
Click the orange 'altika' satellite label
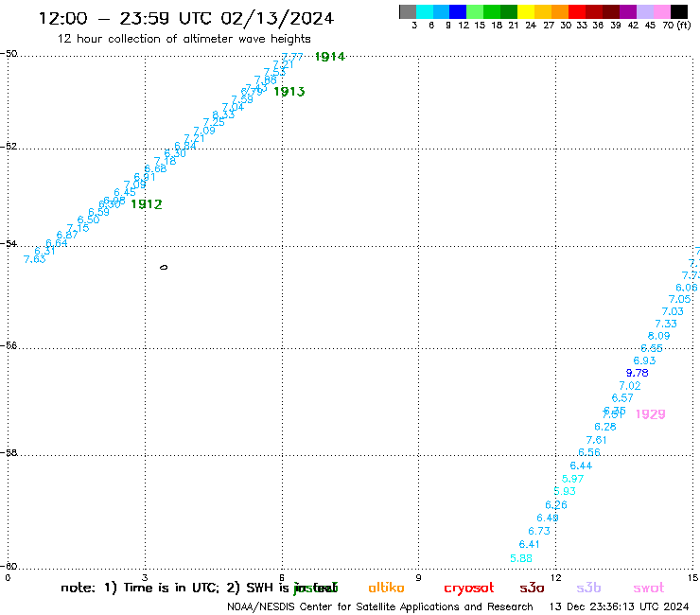click(386, 588)
